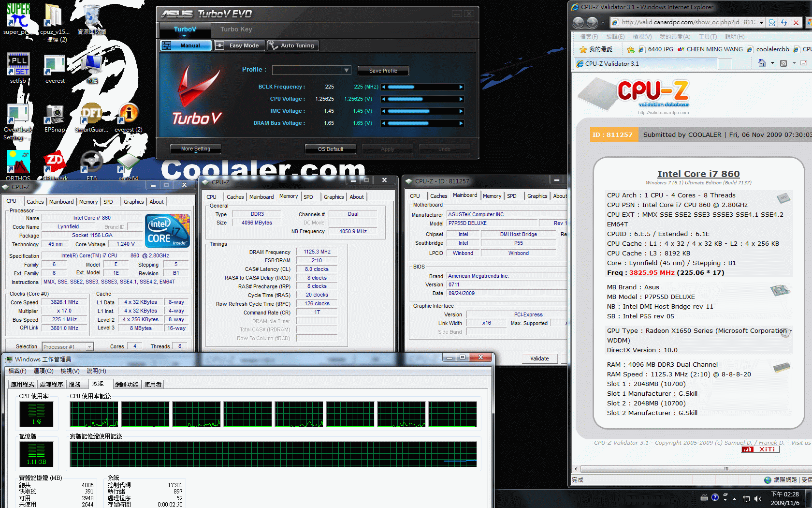The width and height of the screenshot is (812, 508).
Task: Go forward in Internet Explorer
Action: (x=592, y=22)
